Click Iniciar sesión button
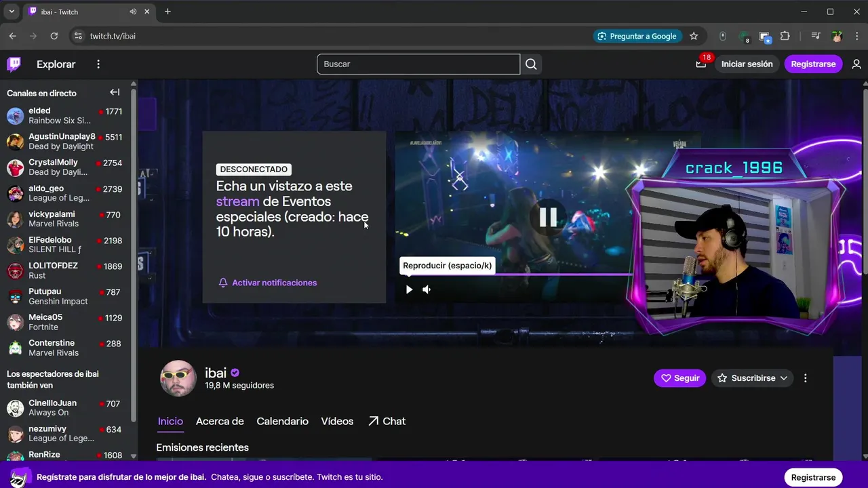The image size is (868, 488). point(747,64)
